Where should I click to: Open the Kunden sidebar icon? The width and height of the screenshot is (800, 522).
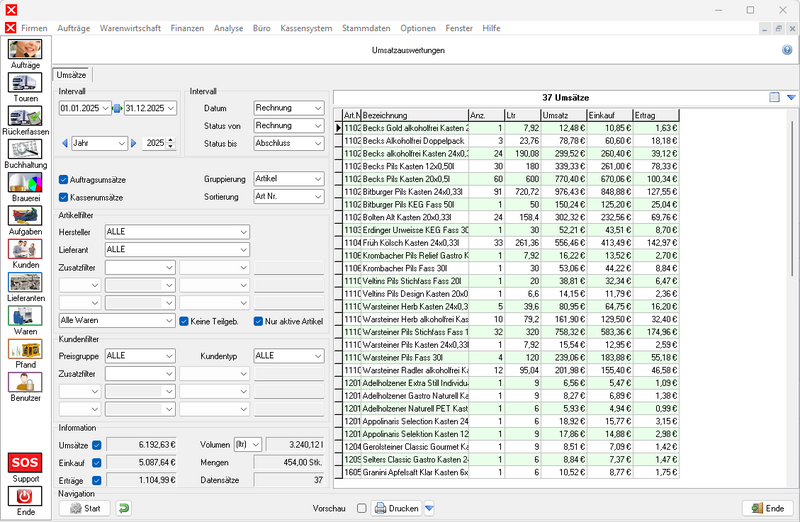coord(25,250)
